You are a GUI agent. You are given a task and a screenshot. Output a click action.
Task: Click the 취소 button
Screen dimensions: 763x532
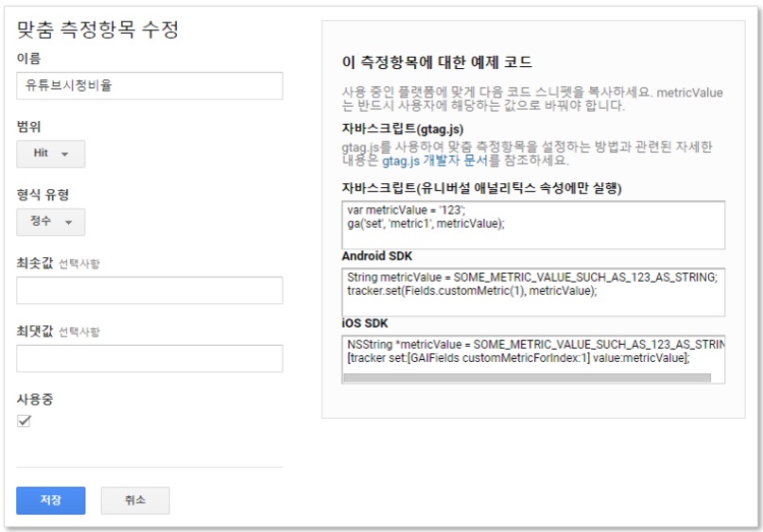click(135, 501)
